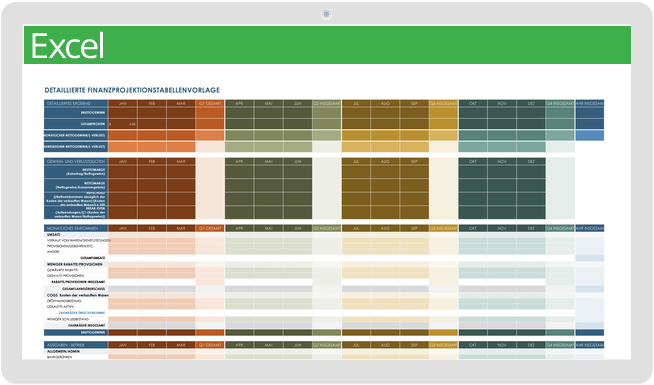Screen dimensions: 654x385
Task: Click the Jahr Insgesamt blue header in top table
Action: 589,103
